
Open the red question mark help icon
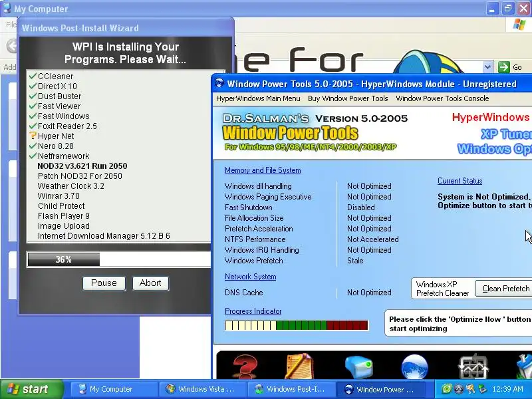tap(245, 366)
